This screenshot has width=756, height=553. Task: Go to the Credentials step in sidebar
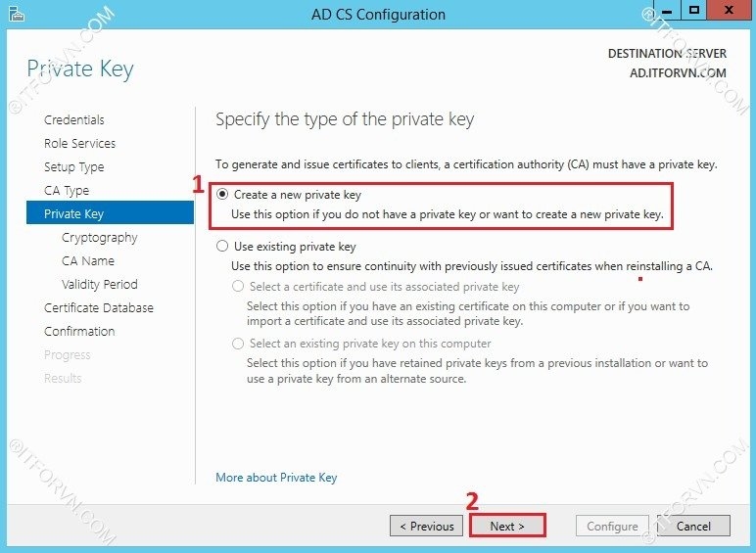(x=74, y=119)
